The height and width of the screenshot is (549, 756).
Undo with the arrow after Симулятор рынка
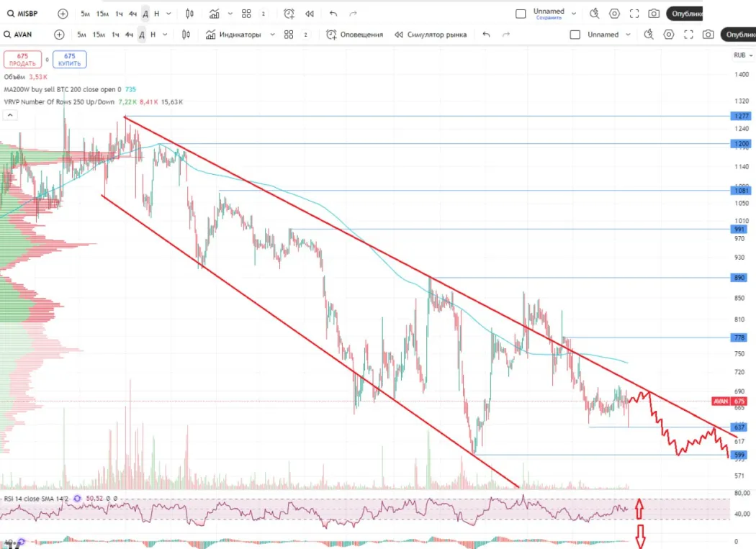pos(487,35)
